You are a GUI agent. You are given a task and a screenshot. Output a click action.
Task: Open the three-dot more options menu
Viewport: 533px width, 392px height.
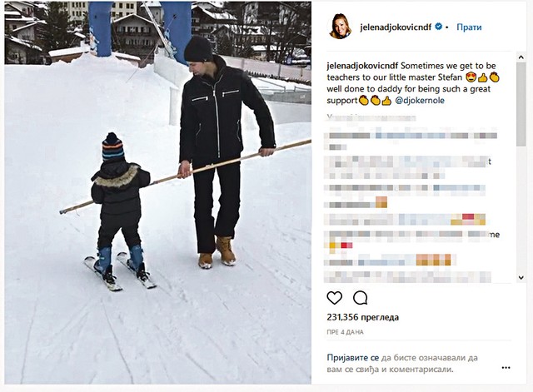coord(506,368)
